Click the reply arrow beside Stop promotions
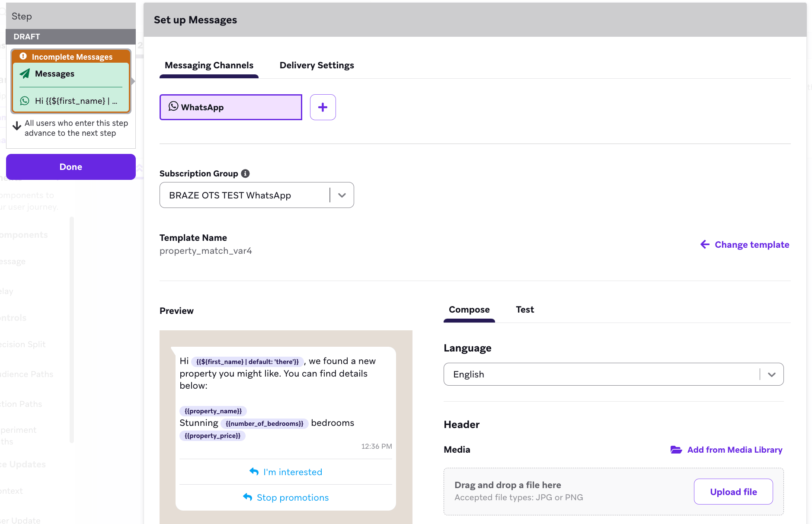Image resolution: width=812 pixels, height=524 pixels. pos(247,497)
